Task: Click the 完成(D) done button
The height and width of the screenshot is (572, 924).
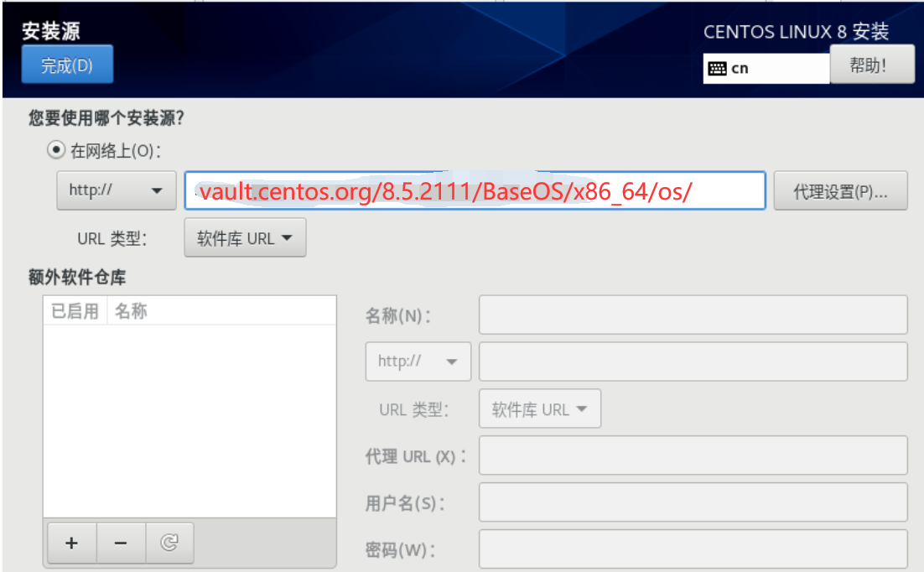Action: click(x=67, y=65)
